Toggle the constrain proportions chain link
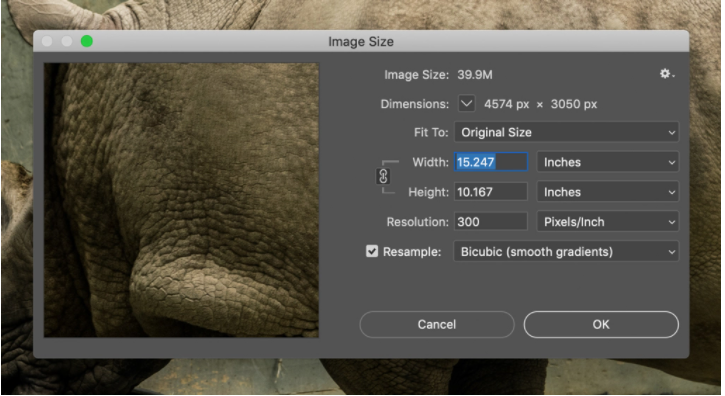 383,176
